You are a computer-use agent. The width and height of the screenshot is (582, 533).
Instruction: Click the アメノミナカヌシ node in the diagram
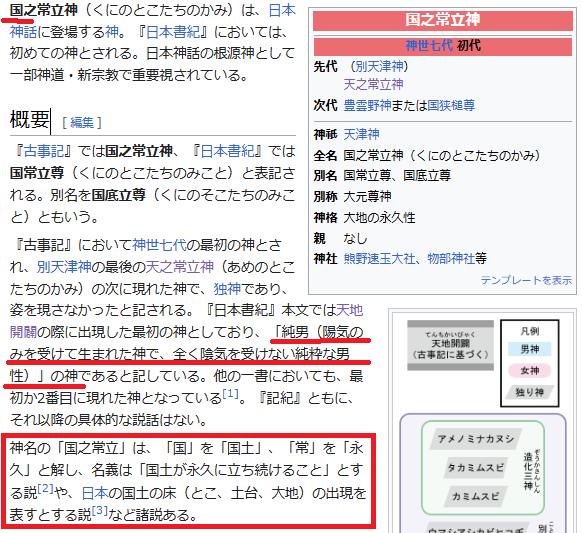coord(476,439)
